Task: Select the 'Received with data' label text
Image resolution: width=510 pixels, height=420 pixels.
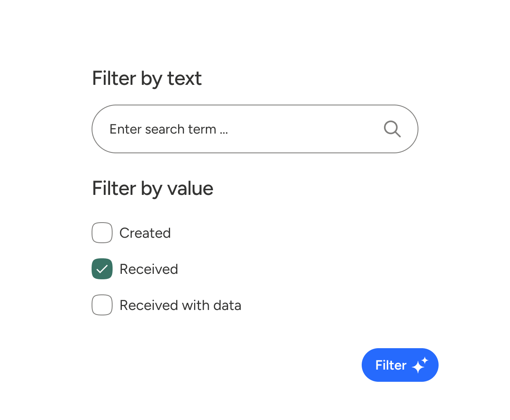Action: 180,305
